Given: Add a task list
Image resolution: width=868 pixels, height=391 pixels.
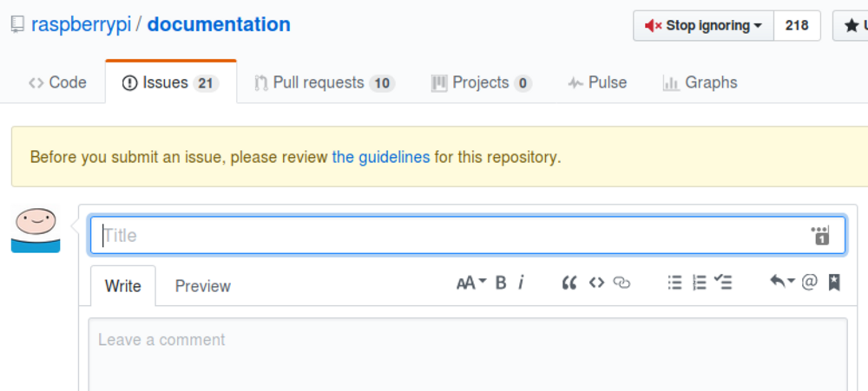Looking at the screenshot, I should pyautogui.click(x=722, y=283).
